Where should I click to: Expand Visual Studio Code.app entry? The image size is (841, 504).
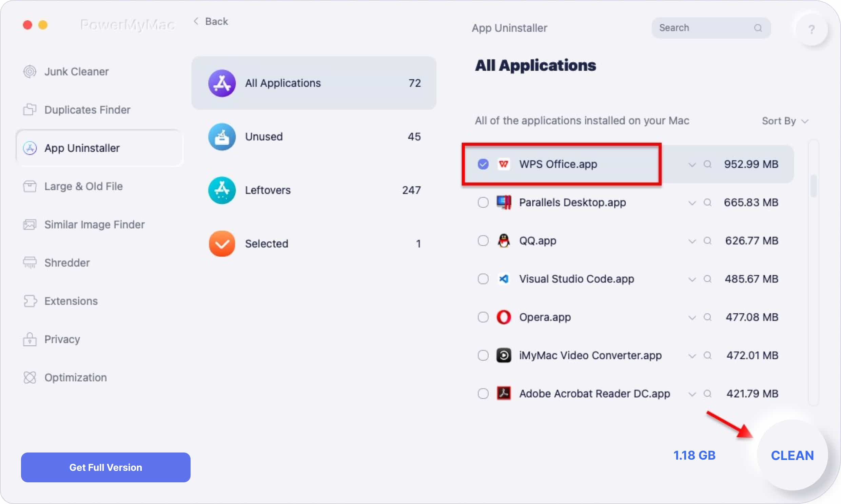(692, 279)
